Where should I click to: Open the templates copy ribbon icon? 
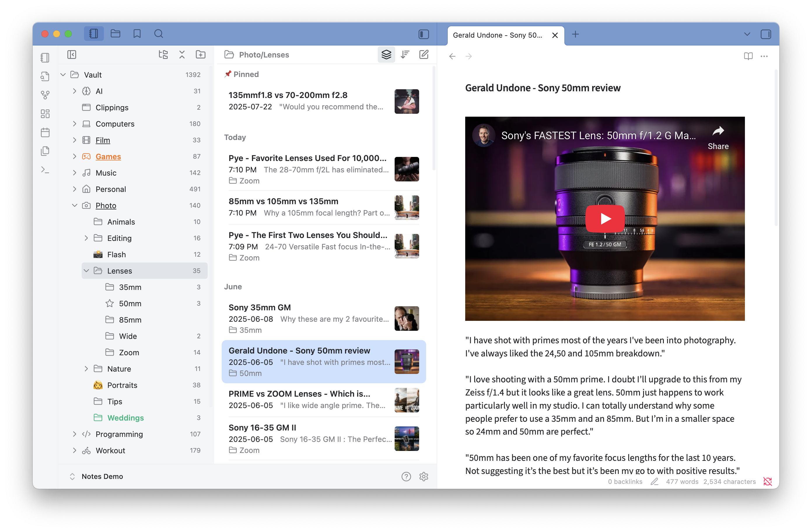point(45,151)
